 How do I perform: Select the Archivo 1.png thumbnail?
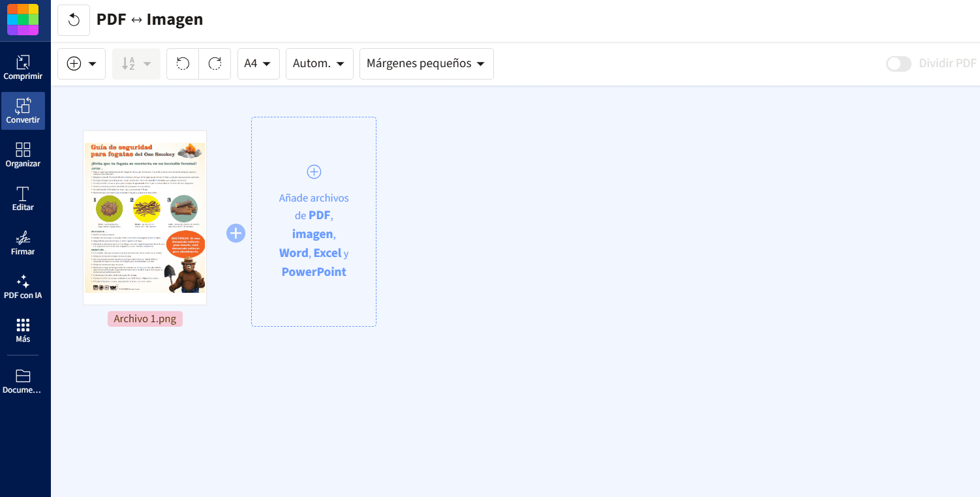pos(144,217)
